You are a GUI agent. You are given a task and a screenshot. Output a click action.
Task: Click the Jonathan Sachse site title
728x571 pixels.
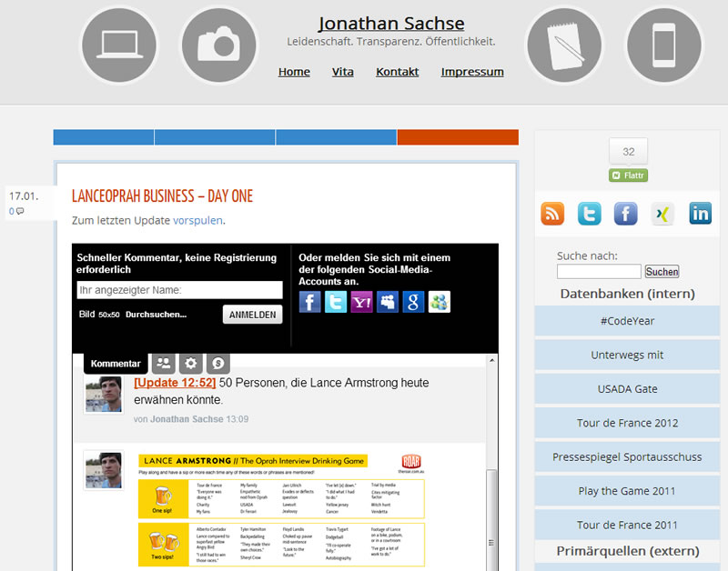[x=391, y=24]
